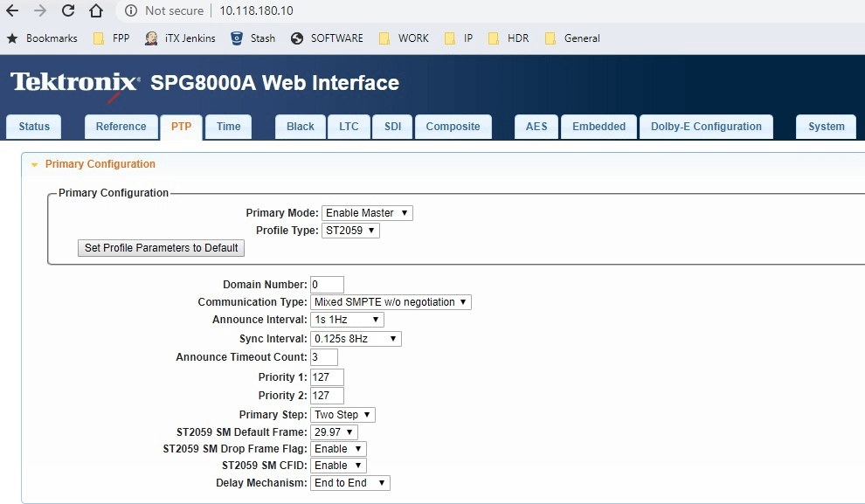Screen dimensions: 865x504
Task: Open the Announce Interval dropdown
Action: point(347,320)
